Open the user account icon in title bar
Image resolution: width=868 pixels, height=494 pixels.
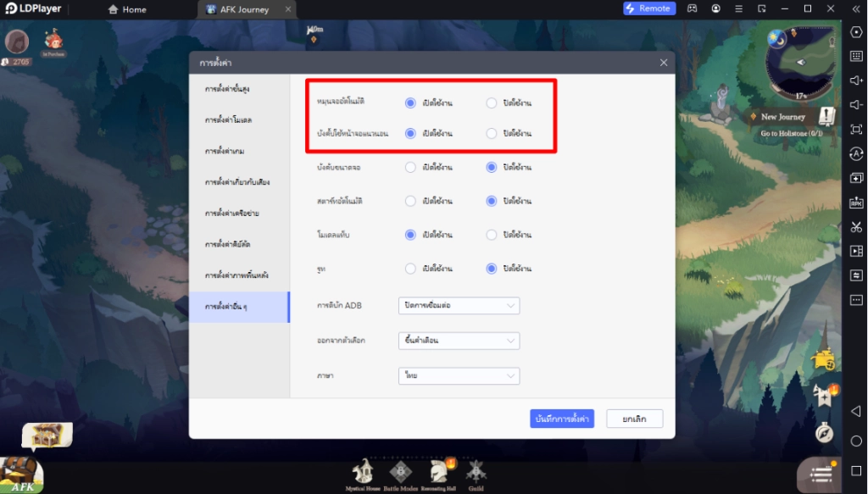pos(715,8)
